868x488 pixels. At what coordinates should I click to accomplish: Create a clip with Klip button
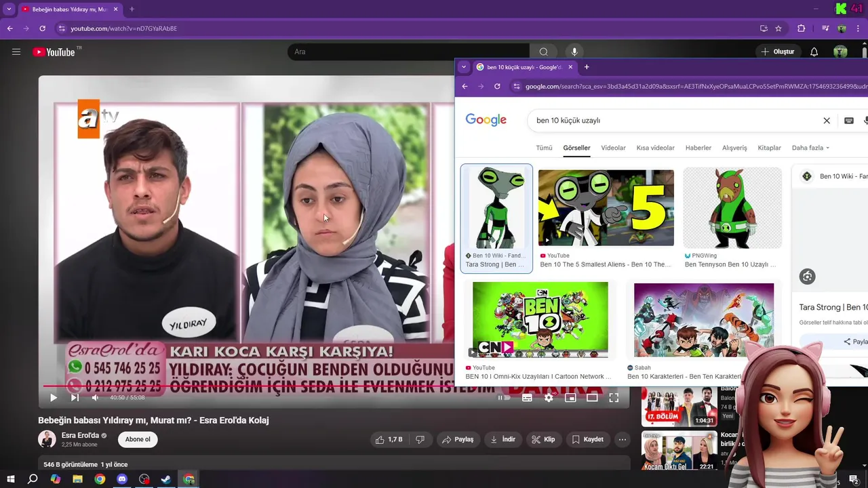[x=544, y=439]
